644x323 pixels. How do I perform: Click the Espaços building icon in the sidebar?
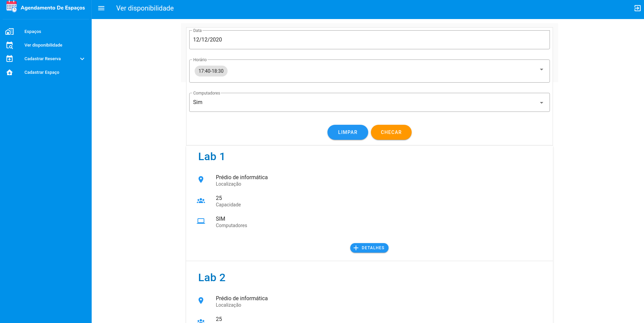point(10,32)
